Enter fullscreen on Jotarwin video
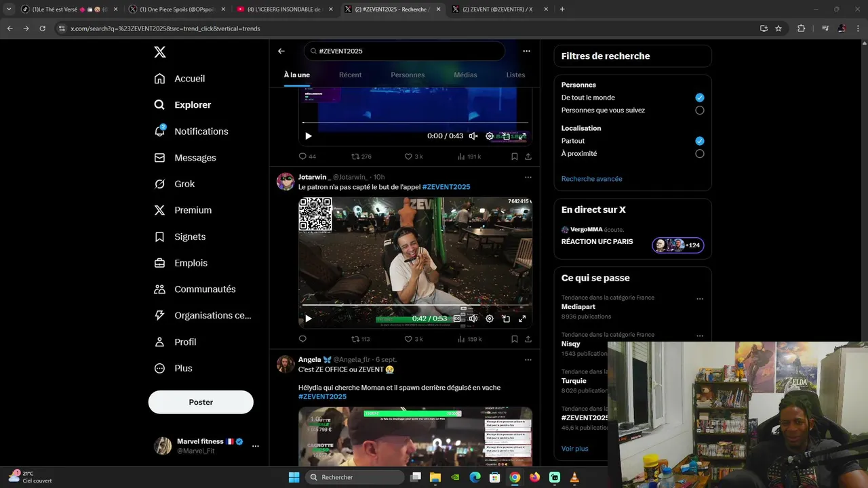Viewport: 868px width, 488px height. click(x=522, y=319)
